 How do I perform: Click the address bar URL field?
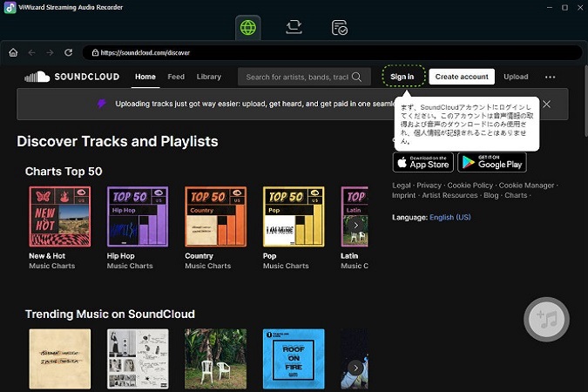pyautogui.click(x=332, y=52)
